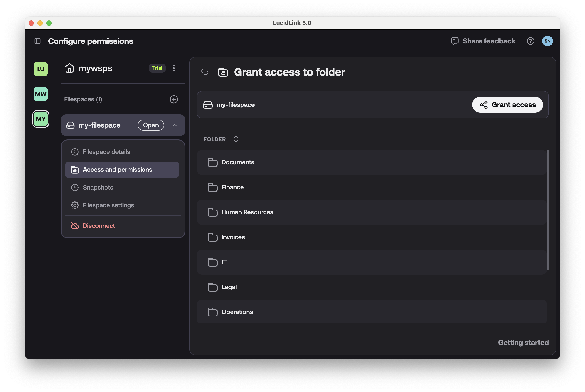Click the mywsps home icon
The image size is (585, 392).
tap(70, 68)
